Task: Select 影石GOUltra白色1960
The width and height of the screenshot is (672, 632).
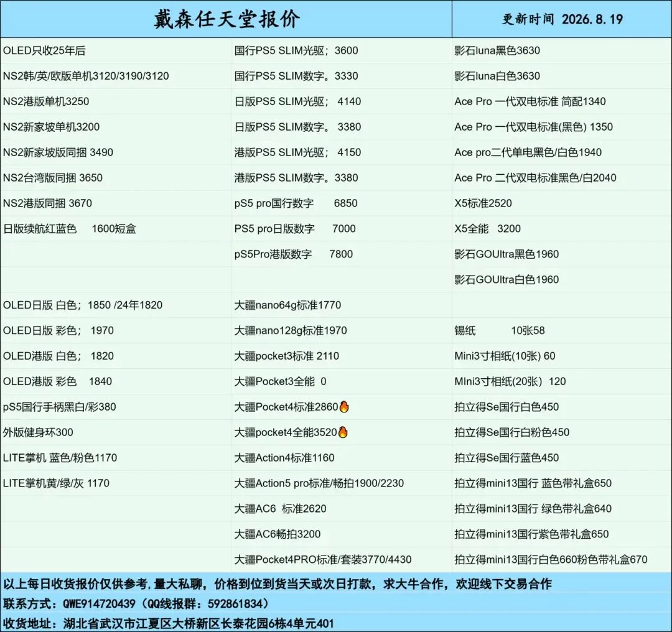Action: click(506, 280)
